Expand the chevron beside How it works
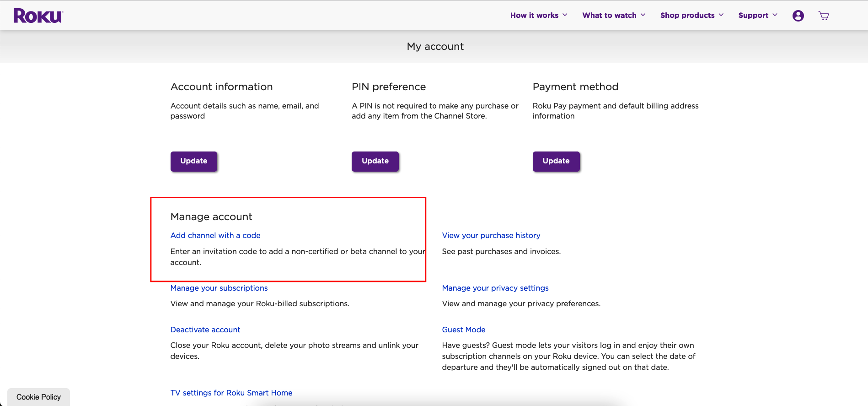This screenshot has width=868, height=406. point(565,15)
